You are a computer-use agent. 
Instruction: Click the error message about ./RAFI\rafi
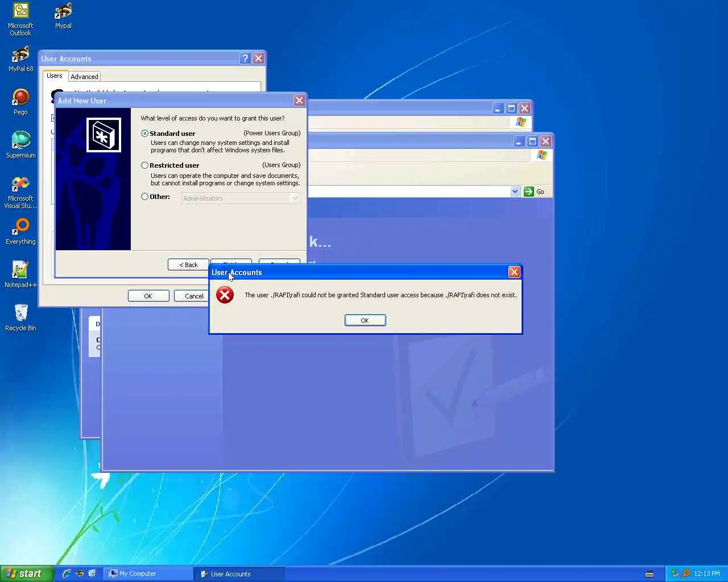coord(380,295)
